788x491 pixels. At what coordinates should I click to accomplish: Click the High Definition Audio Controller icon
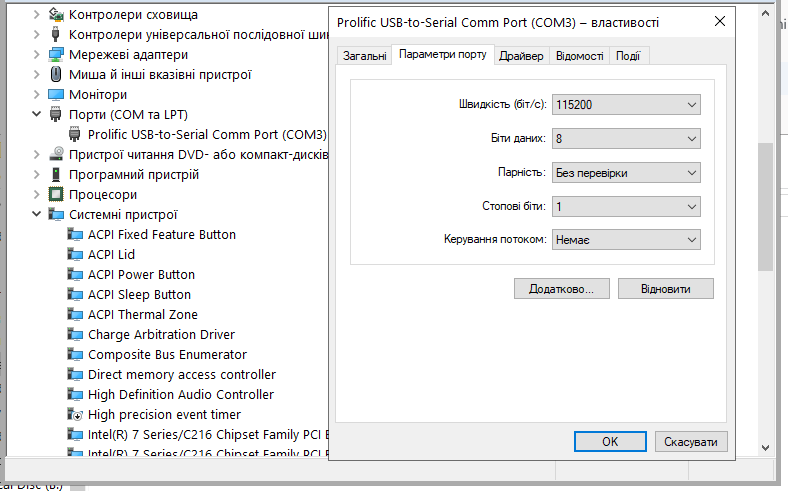(x=75, y=395)
